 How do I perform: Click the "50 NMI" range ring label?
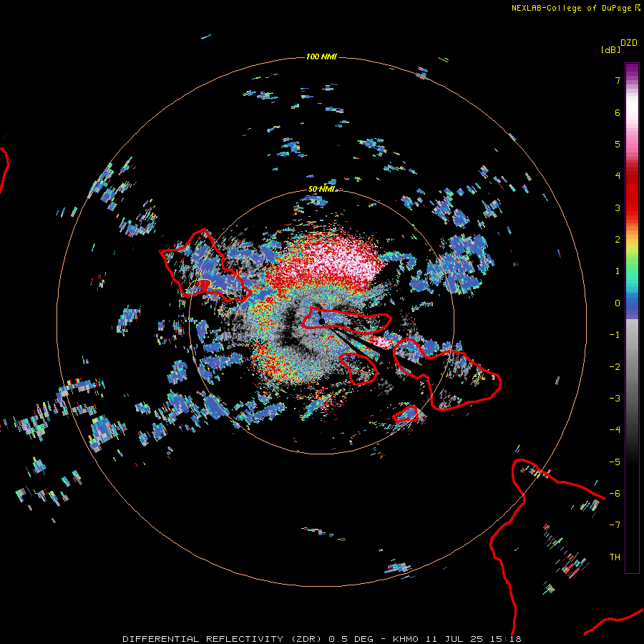(321, 190)
